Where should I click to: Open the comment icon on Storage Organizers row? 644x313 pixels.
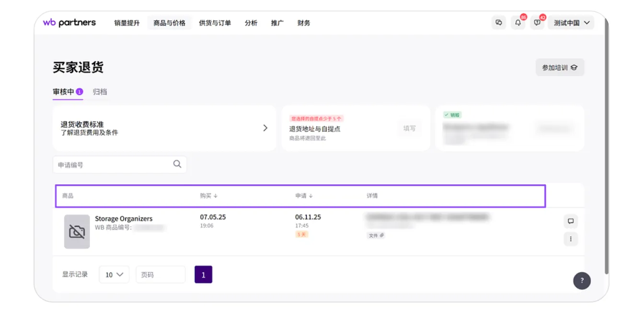[x=570, y=221]
